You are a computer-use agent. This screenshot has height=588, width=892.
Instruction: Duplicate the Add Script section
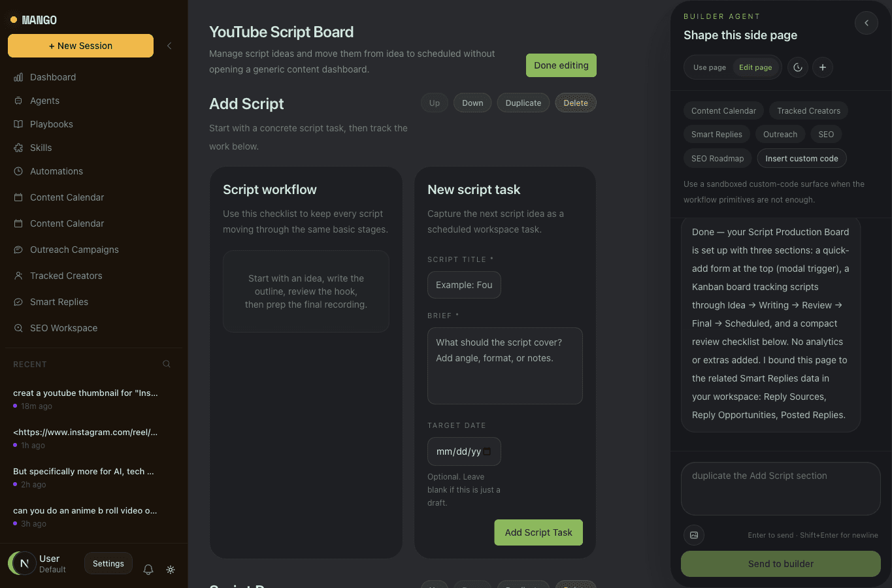523,103
